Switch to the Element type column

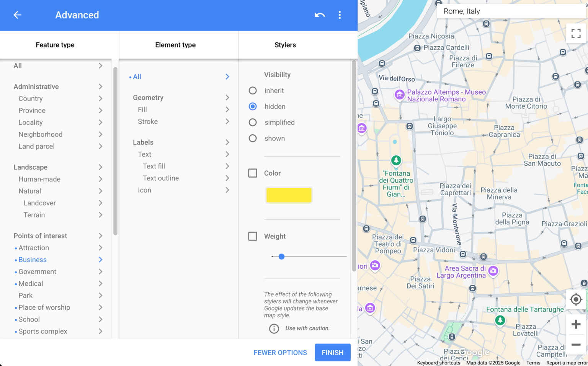(x=175, y=45)
